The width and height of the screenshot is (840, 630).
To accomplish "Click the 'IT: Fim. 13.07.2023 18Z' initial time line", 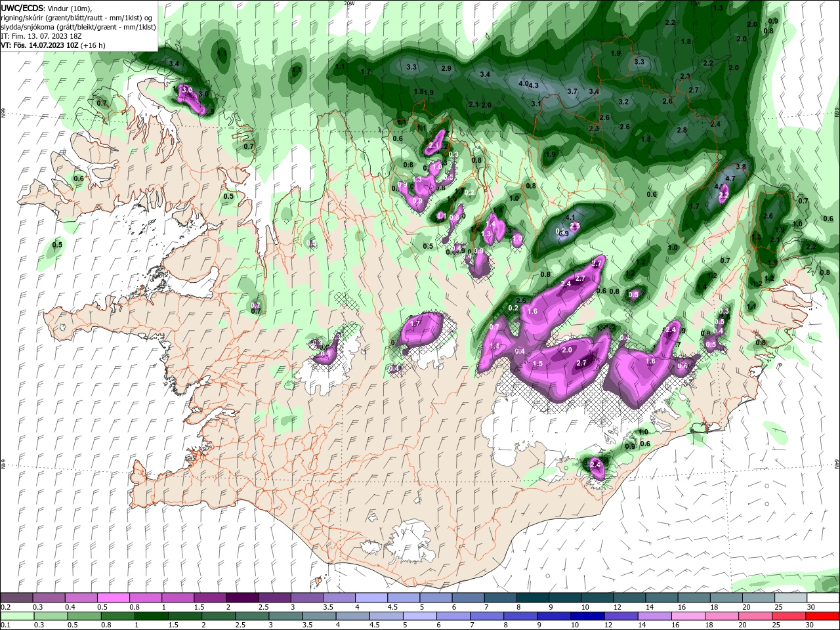I will coord(41,36).
